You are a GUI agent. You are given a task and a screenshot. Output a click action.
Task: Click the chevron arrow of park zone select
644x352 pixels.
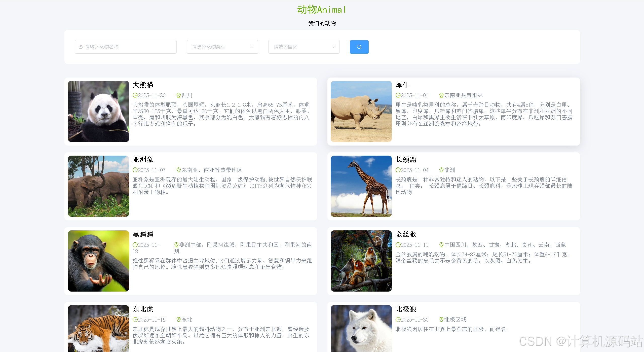[333, 47]
